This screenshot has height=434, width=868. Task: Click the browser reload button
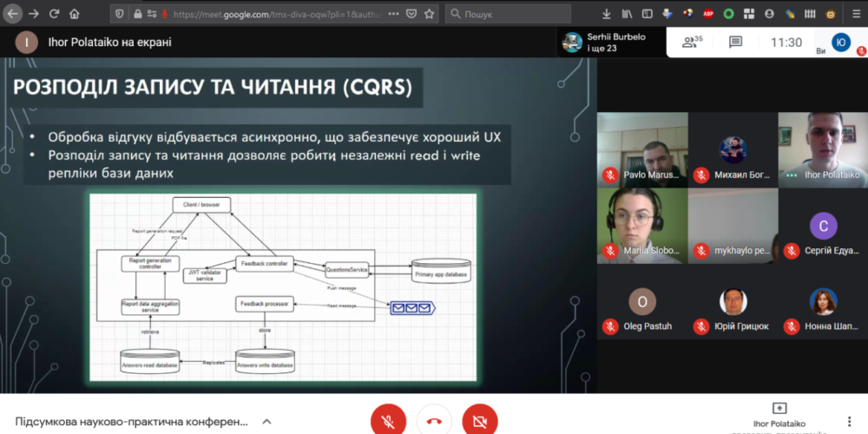pos(54,14)
